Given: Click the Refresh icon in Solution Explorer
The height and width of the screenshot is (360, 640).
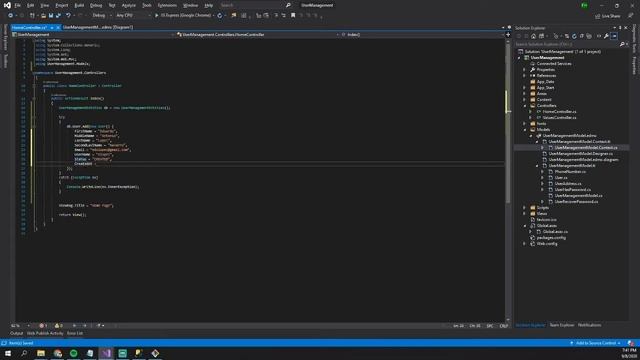Looking at the screenshot, I should (574, 36).
